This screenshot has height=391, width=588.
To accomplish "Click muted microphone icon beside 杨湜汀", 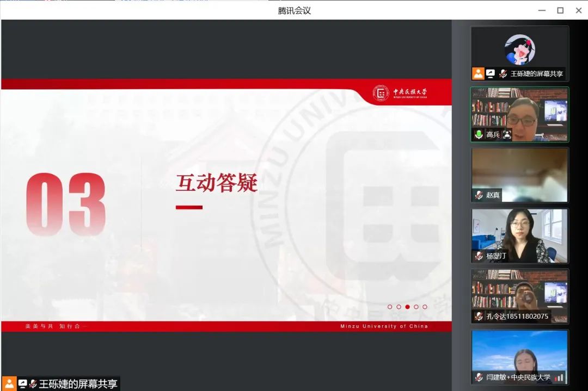I will pos(479,256).
